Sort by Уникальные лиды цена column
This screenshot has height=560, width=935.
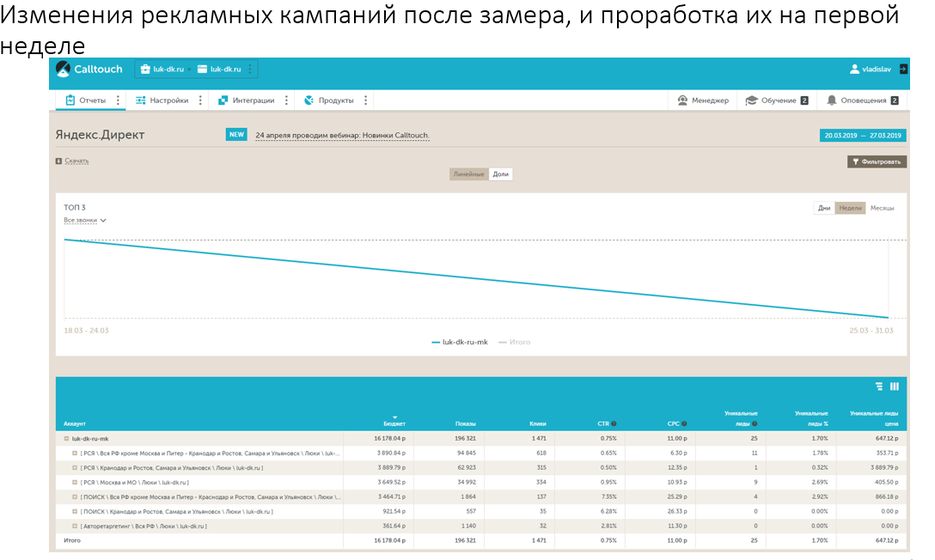click(x=875, y=419)
